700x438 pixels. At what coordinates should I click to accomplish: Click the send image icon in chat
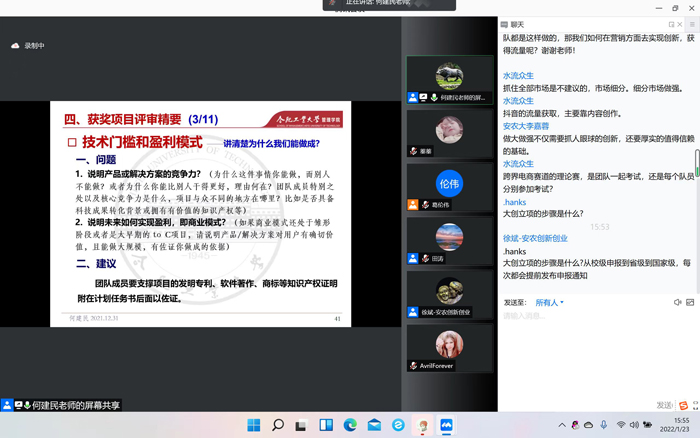pyautogui.click(x=691, y=302)
